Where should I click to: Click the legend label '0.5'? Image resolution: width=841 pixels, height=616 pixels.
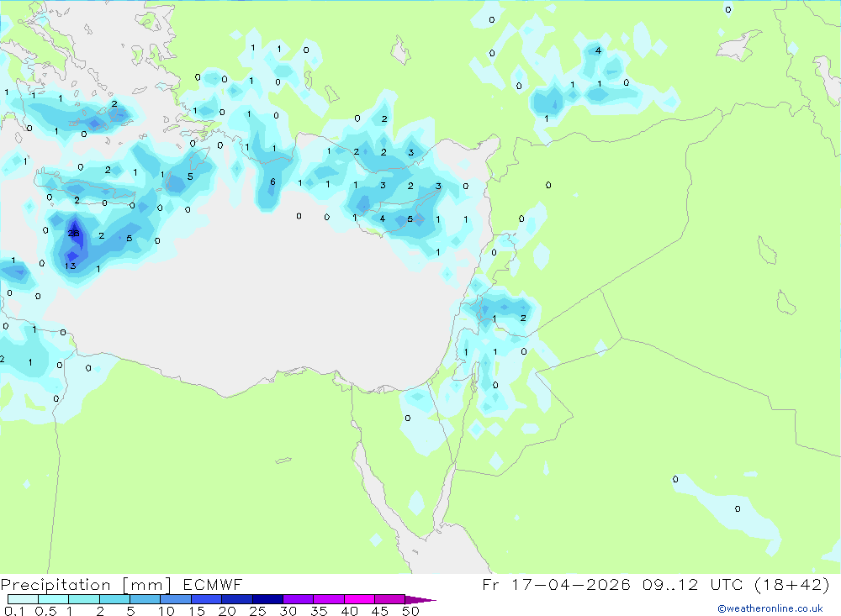coord(45,611)
